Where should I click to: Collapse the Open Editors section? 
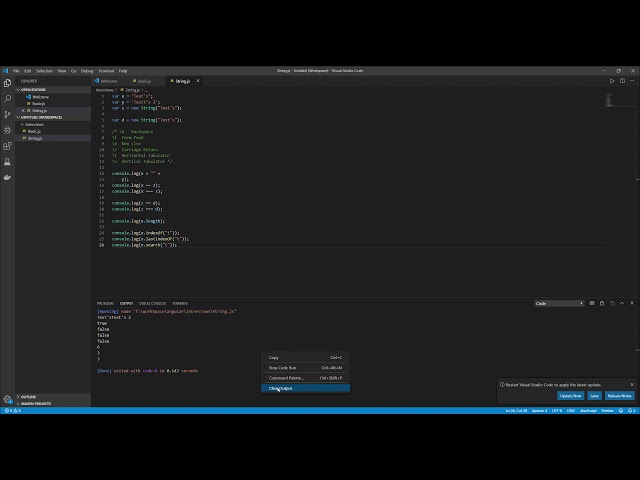tap(53, 90)
